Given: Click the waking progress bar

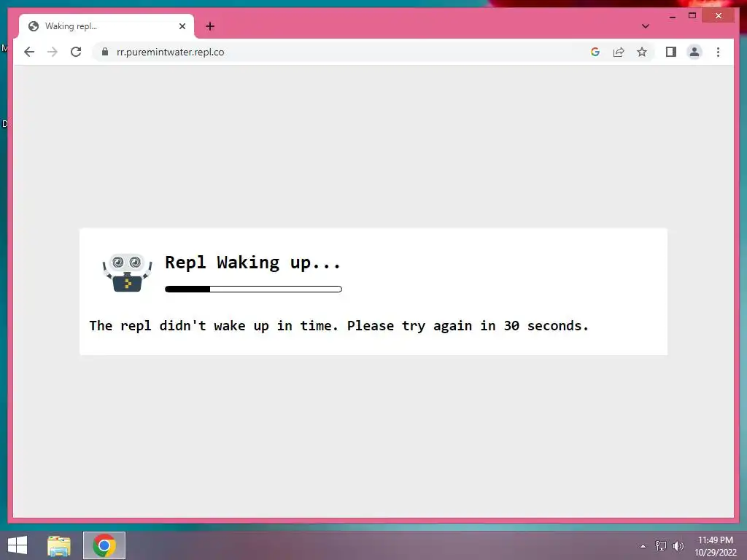Looking at the screenshot, I should 253,289.
